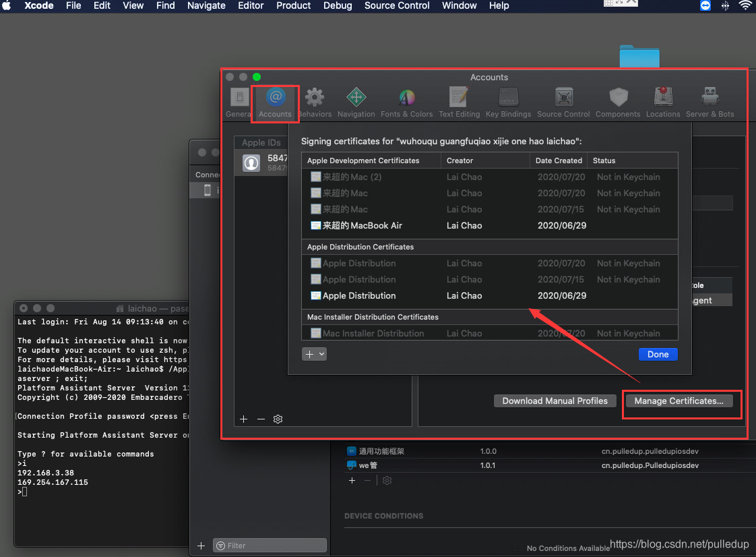This screenshot has height=557, width=756.
Task: Open the General preferences pane
Action: [239, 102]
